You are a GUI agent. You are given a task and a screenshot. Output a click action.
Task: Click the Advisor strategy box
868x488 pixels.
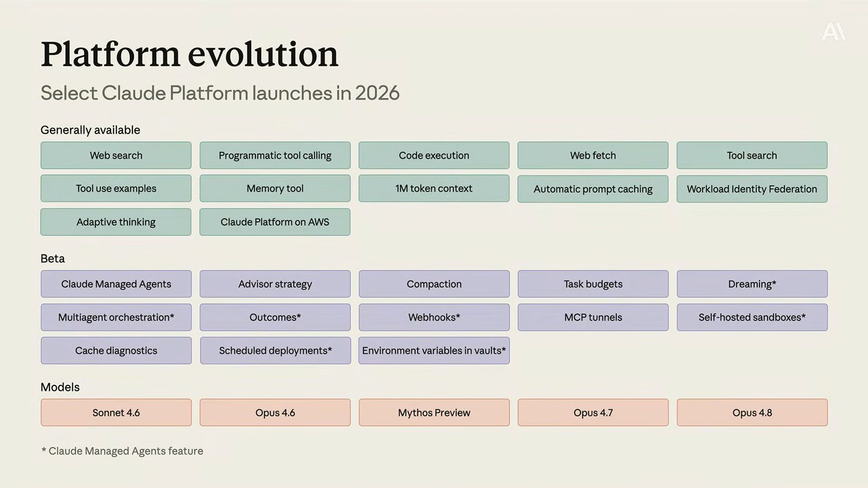[x=275, y=284]
